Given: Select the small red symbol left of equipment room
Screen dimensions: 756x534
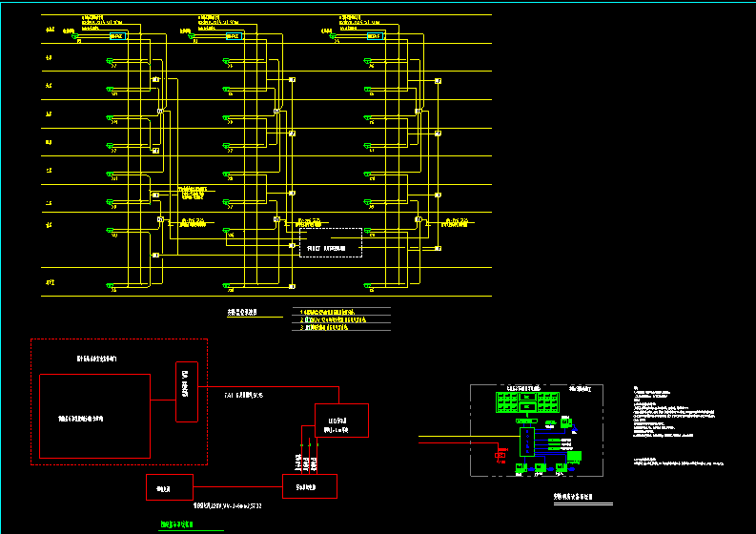Looking at the screenshot, I should 500,457.
